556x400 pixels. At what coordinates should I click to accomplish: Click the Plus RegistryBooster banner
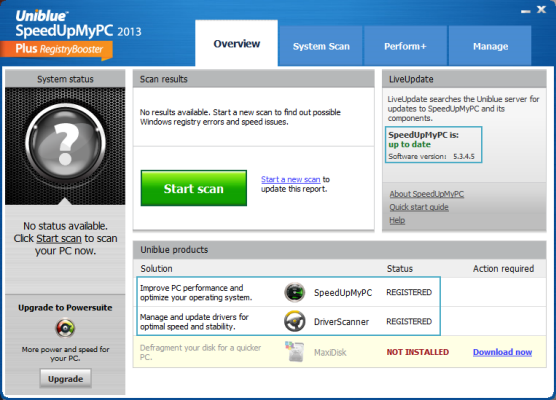tap(57, 50)
